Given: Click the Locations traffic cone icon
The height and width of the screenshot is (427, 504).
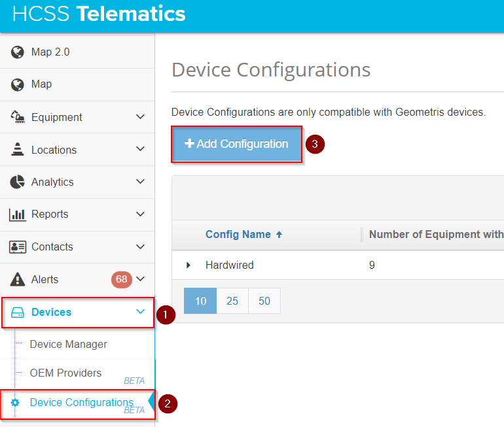Looking at the screenshot, I should click(x=18, y=150).
